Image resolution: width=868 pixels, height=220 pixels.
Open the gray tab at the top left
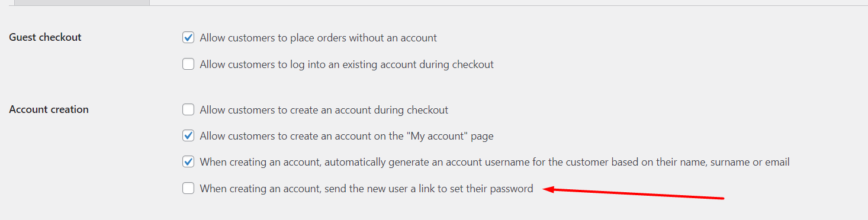[82, 2]
